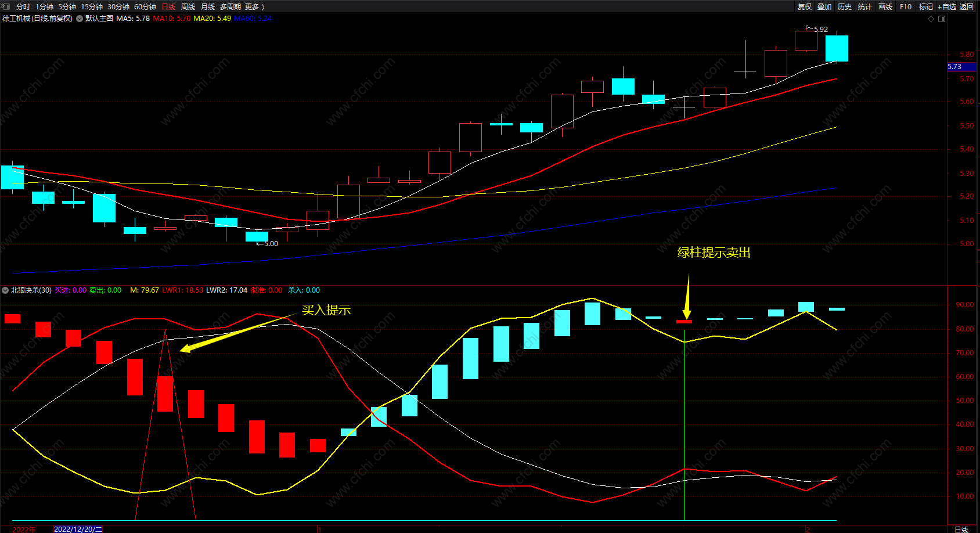
Task: Click the M: 79.67 readout
Action: point(145,290)
